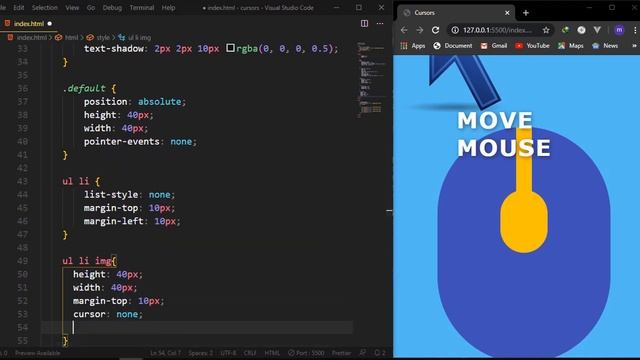Open Chrome's three-dot menu
The image size is (640, 360).
tap(635, 30)
